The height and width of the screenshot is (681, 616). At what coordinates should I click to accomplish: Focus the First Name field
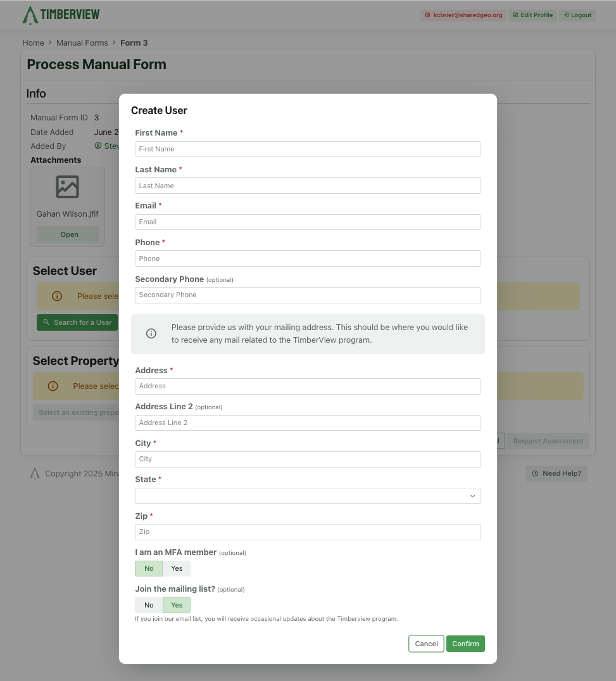[x=308, y=150]
